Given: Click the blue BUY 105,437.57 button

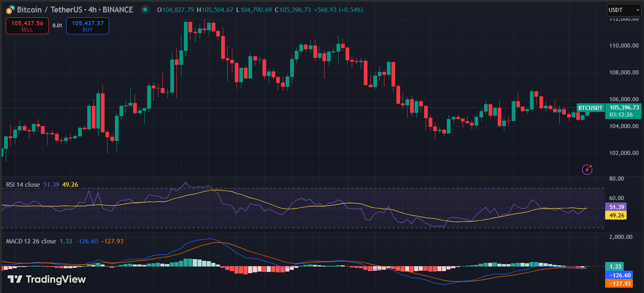Looking at the screenshot, I should pos(88,26).
